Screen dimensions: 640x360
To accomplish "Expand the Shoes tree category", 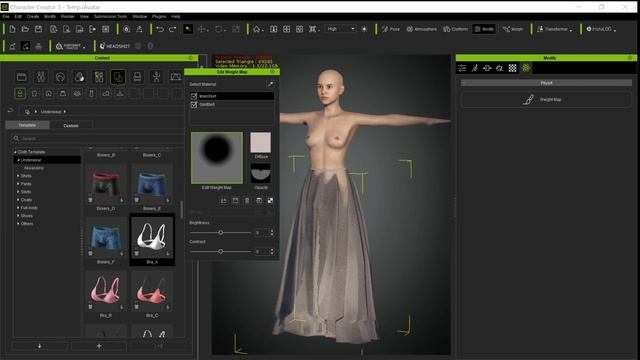I will pyautogui.click(x=18, y=216).
